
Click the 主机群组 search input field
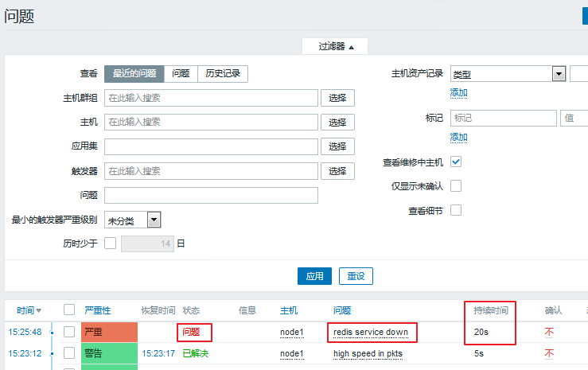point(210,98)
